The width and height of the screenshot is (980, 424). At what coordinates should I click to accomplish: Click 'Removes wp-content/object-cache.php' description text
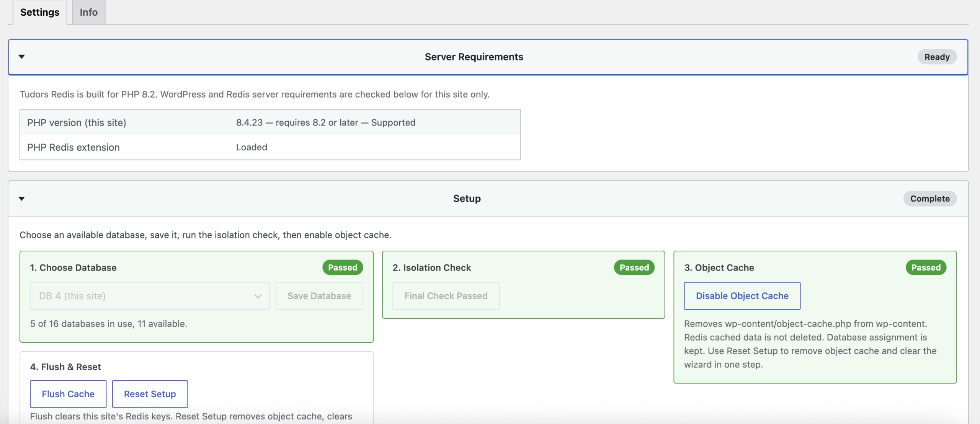point(810,344)
